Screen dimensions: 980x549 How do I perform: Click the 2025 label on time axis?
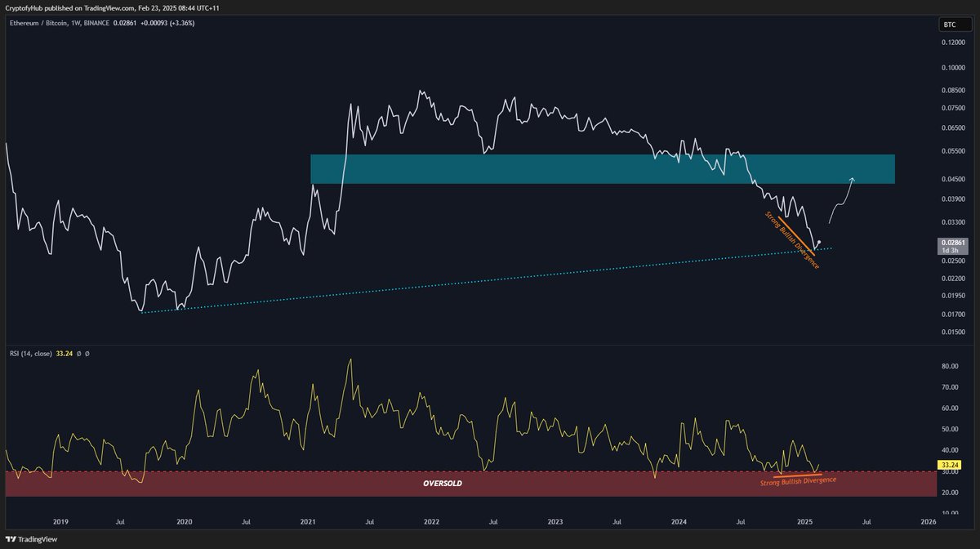[804, 521]
